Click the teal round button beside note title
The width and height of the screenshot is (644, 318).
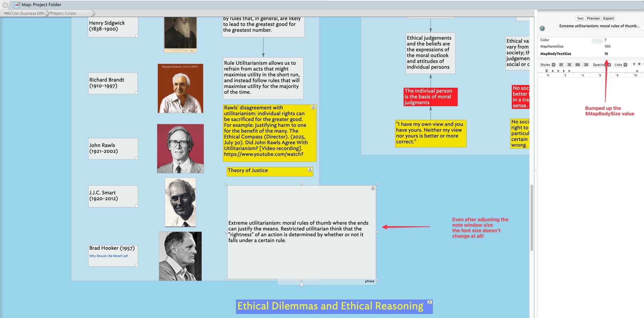[542, 28]
